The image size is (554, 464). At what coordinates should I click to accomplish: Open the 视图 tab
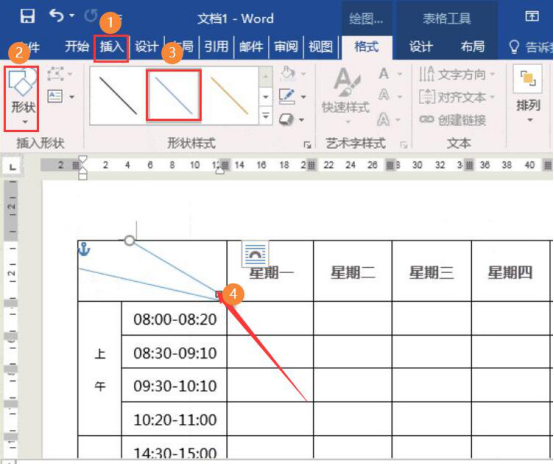320,47
